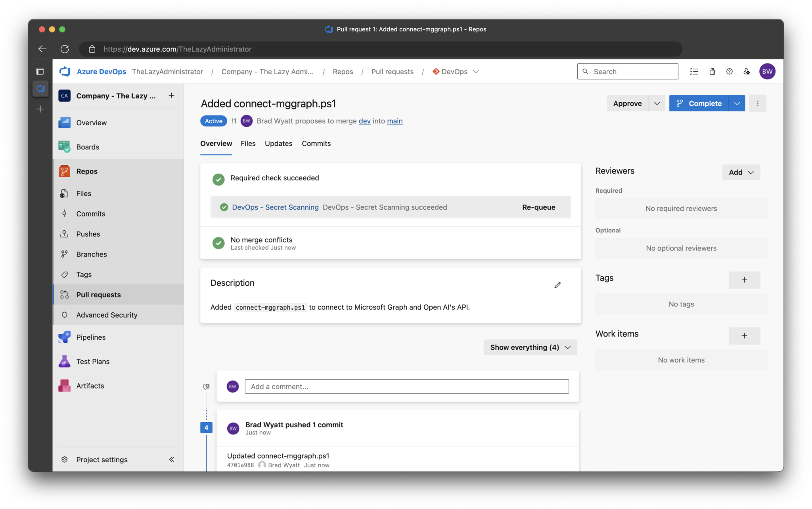Screen dimensions: 812x509
Task: Click the Active status badge
Action: click(213, 121)
